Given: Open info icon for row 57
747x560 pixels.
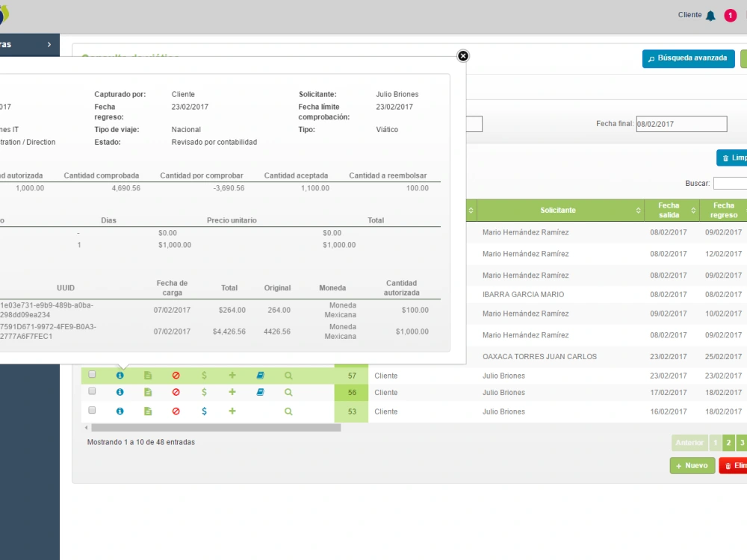Looking at the screenshot, I should point(120,376).
